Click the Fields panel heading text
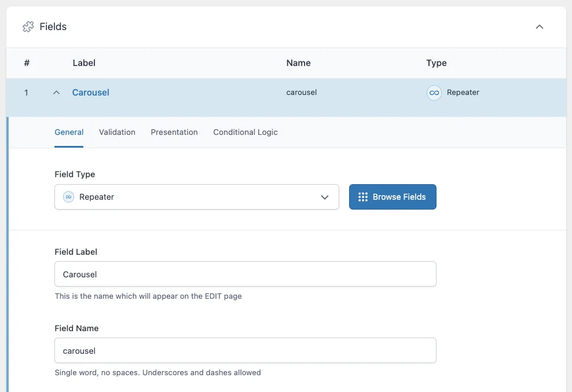 53,27
